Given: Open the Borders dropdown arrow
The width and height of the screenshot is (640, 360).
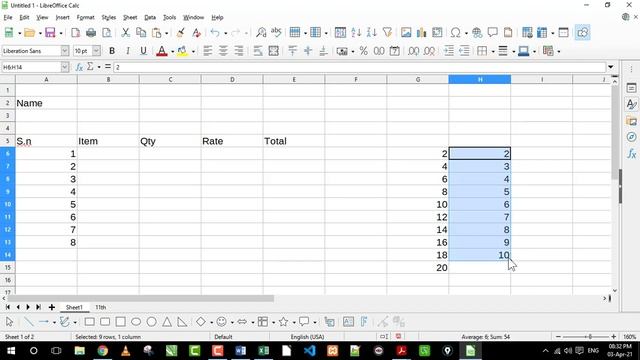Looking at the screenshot, I should 492,51.
